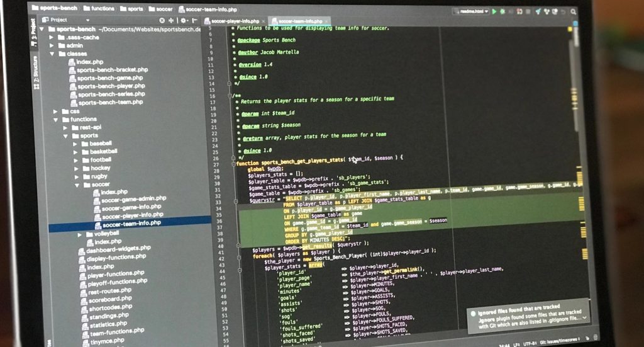This screenshot has height=347, width=644.
Task: Click the lock icon in the status bar
Action: pos(587,338)
